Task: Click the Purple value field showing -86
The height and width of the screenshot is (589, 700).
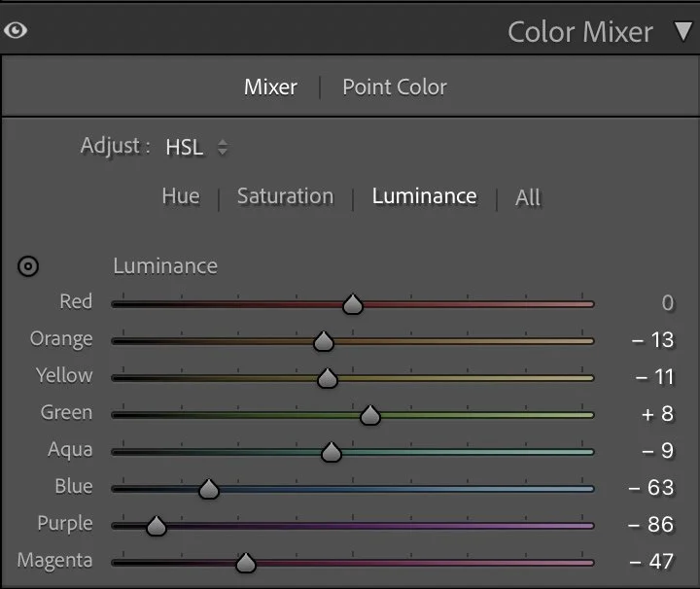Action: click(650, 525)
